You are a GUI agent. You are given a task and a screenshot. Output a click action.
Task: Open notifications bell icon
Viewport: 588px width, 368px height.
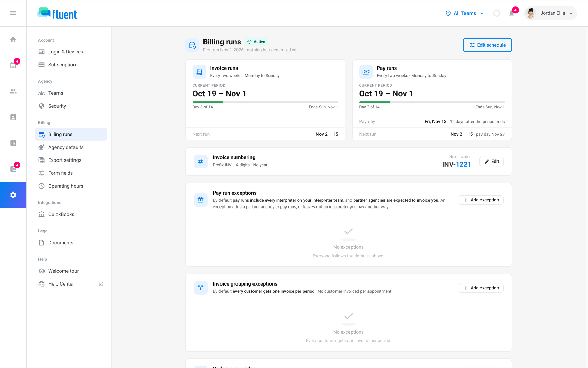click(x=511, y=13)
